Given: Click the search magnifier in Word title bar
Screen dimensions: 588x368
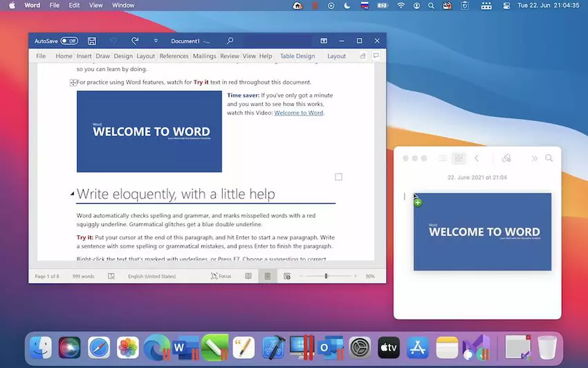Looking at the screenshot, I should click(230, 41).
